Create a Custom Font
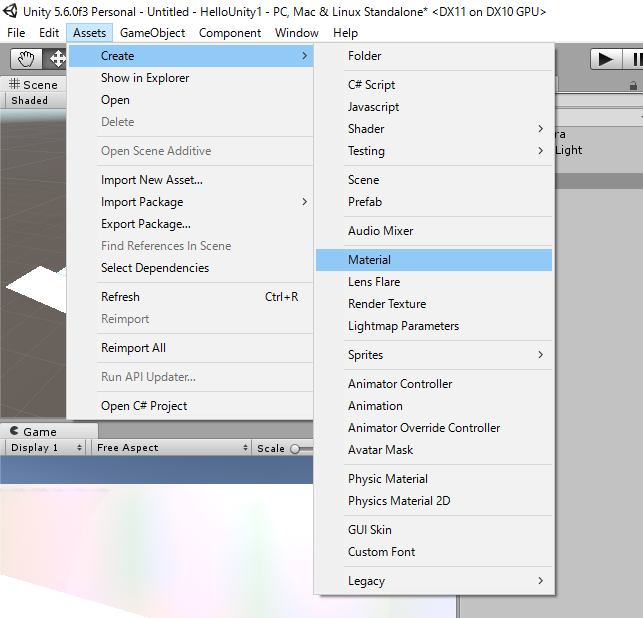The width and height of the screenshot is (643, 618). (x=434, y=552)
